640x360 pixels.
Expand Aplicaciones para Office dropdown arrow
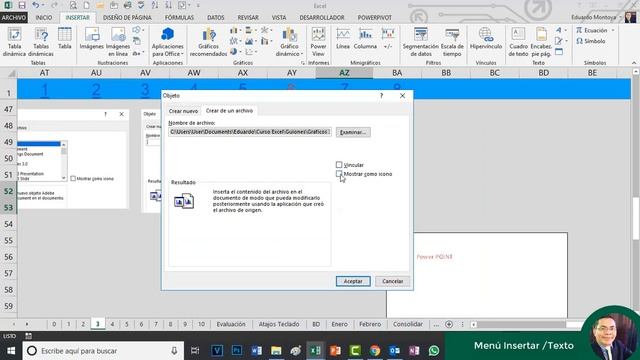click(182, 54)
